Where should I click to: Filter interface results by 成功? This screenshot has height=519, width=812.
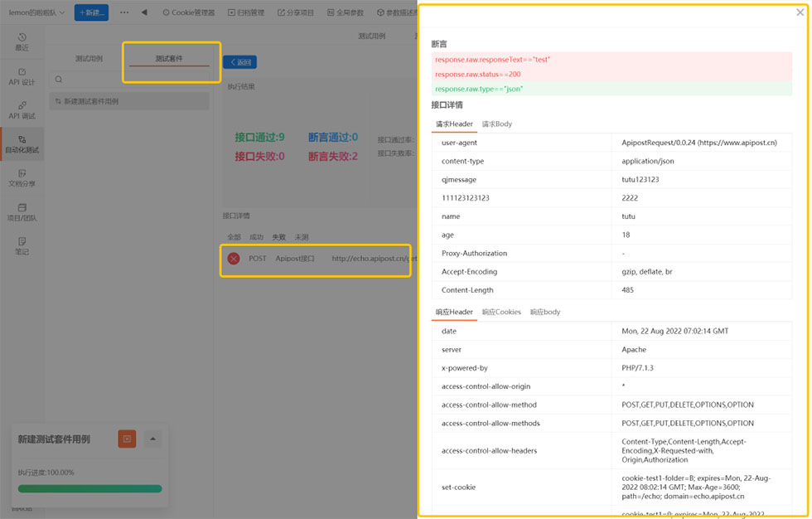(x=256, y=237)
